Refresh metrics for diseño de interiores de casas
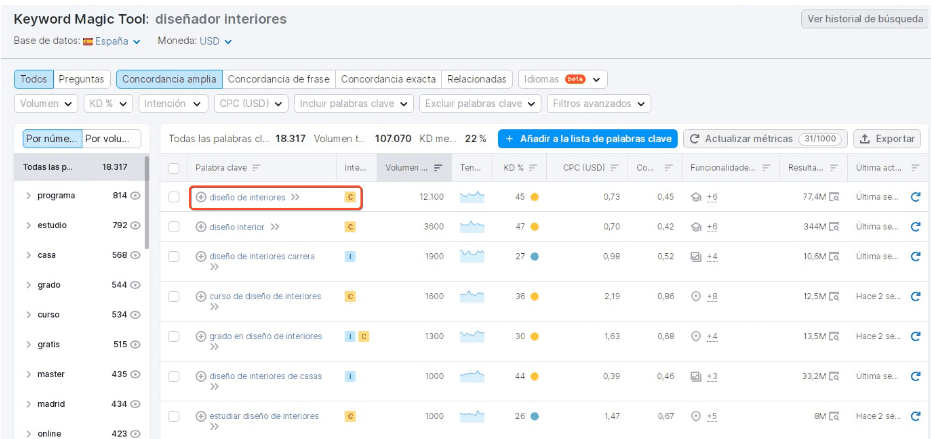Viewport: 931px width, 439px height. click(x=915, y=376)
